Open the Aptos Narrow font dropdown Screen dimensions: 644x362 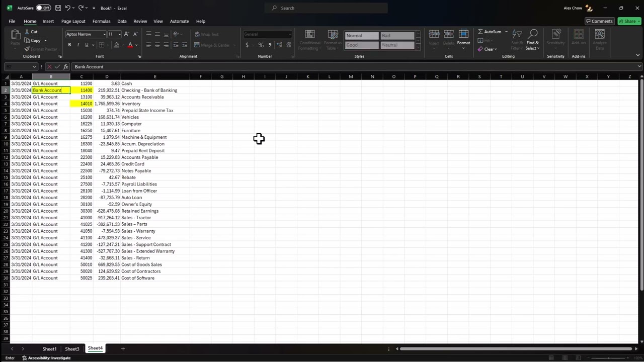(x=104, y=34)
